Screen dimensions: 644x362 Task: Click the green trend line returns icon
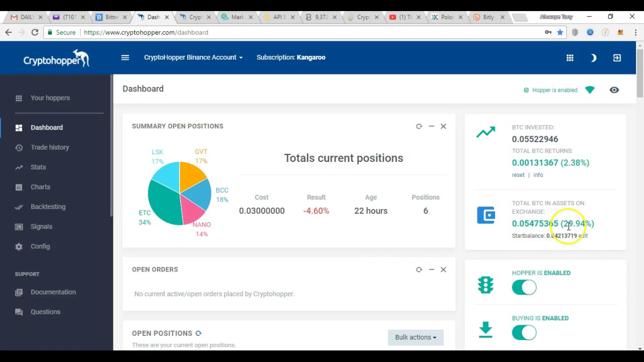click(x=486, y=133)
